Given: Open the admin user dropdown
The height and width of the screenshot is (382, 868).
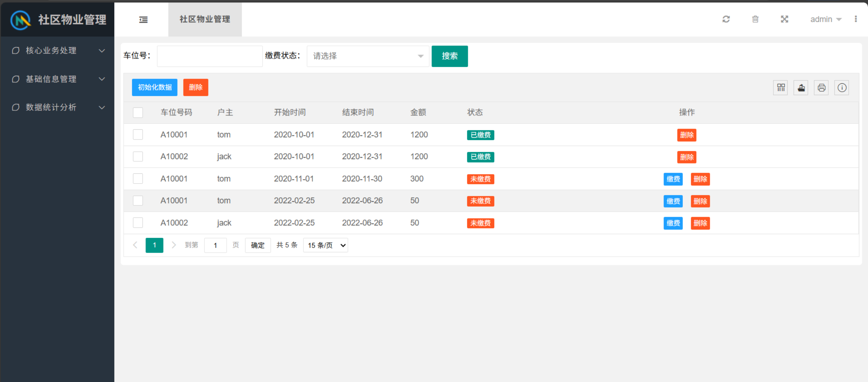Looking at the screenshot, I should tap(826, 19).
